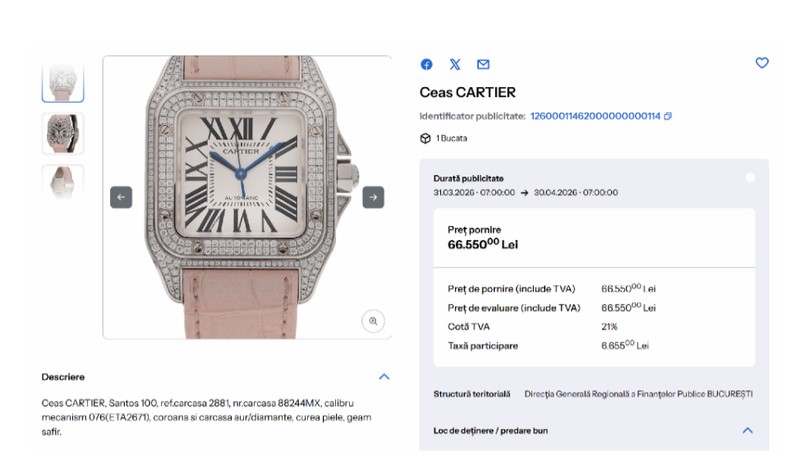The image size is (800, 465).
Task: Collapse the Descriere section
Action: point(384,377)
